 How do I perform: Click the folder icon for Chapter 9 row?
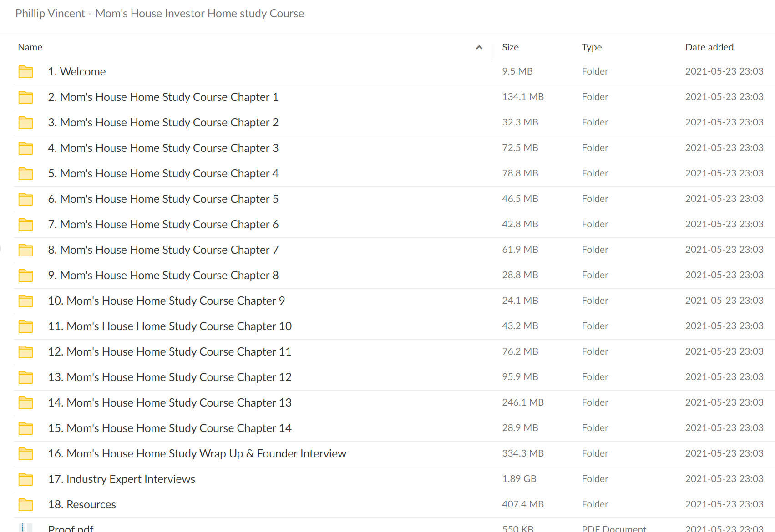coord(25,301)
